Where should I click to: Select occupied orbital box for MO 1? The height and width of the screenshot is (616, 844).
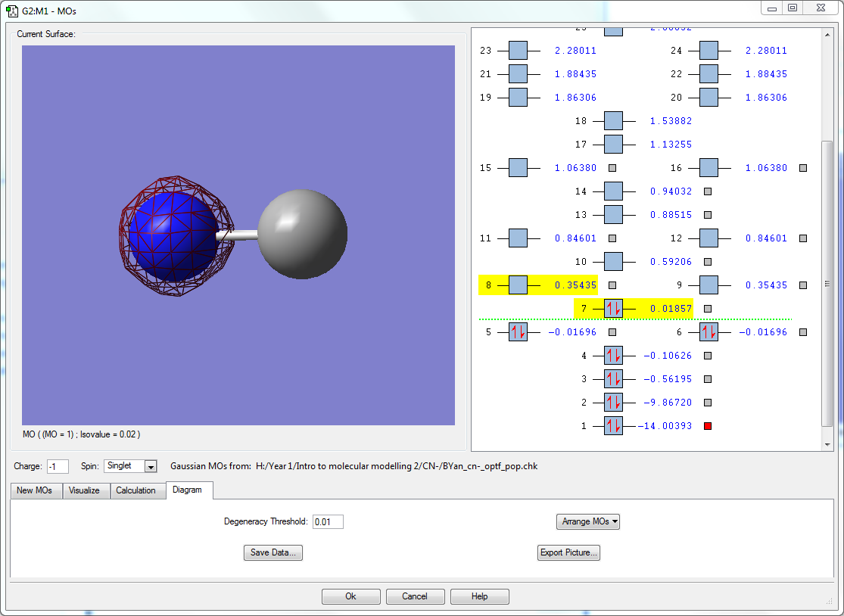coord(613,426)
